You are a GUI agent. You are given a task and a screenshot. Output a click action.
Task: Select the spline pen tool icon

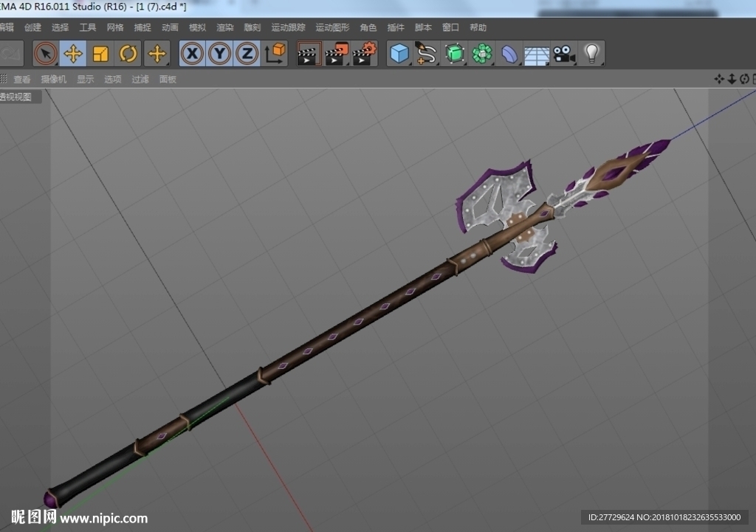point(426,53)
